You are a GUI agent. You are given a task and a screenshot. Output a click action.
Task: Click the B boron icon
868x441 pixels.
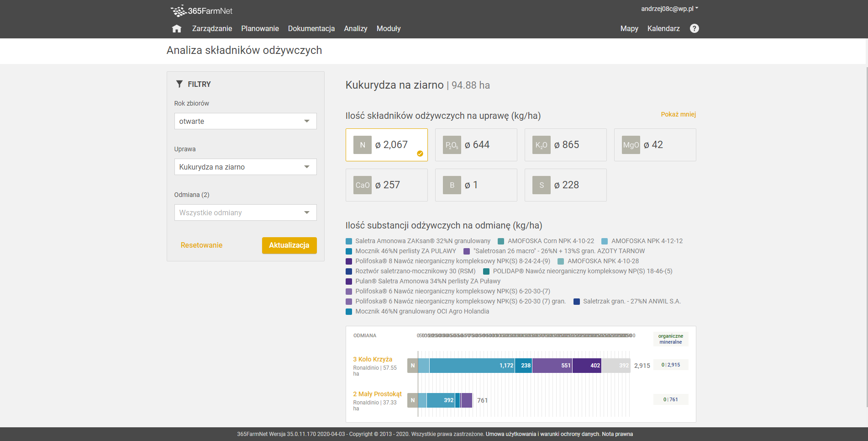coord(452,185)
